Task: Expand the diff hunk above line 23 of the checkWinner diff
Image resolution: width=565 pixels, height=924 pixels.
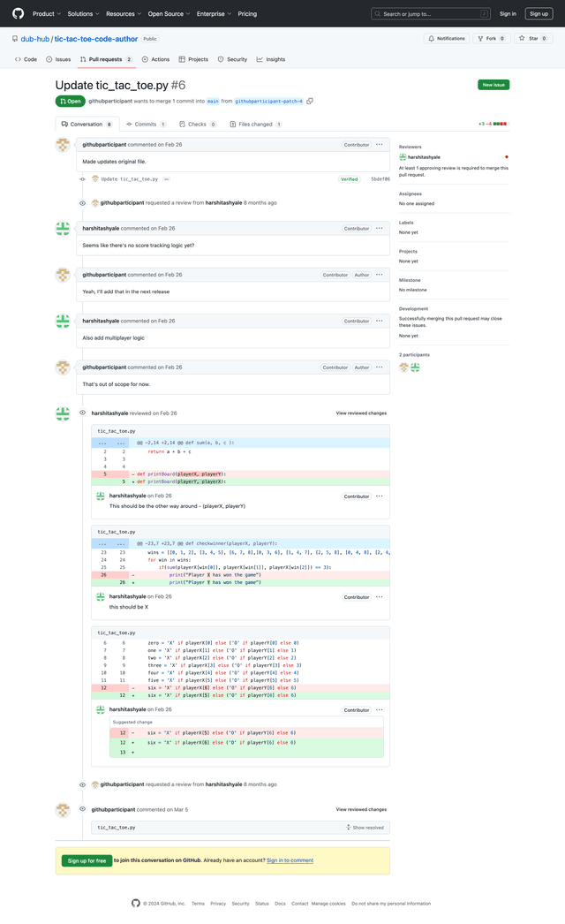Action: click(x=111, y=543)
